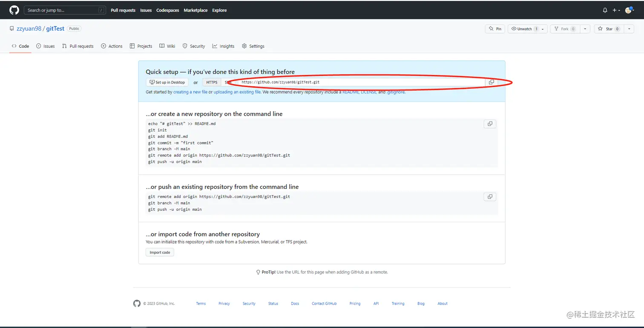Copy the quick setup repository URL
Screen dimensions: 644x328
(x=491, y=82)
